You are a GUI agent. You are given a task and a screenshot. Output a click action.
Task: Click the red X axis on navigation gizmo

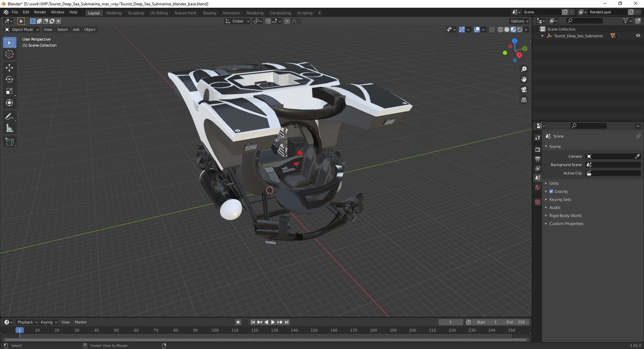pyautogui.click(x=519, y=55)
